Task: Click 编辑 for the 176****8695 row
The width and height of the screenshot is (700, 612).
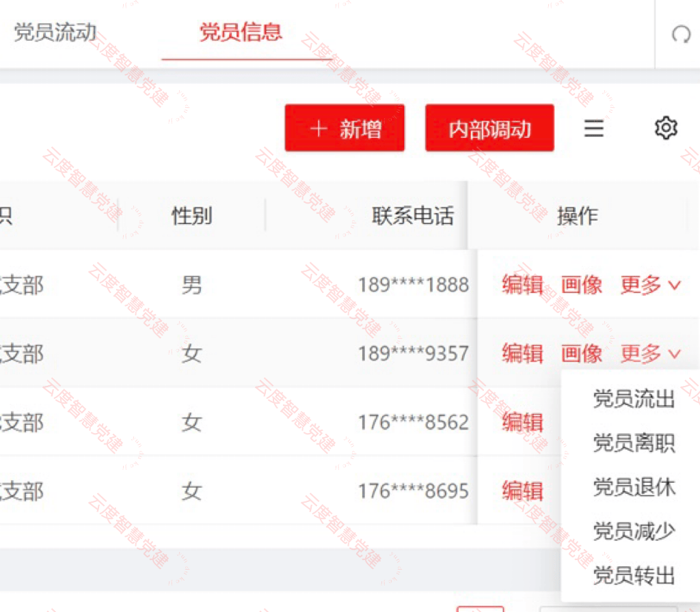Action: pyautogui.click(x=522, y=491)
